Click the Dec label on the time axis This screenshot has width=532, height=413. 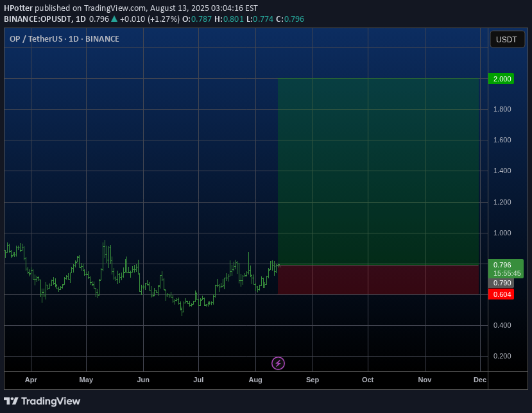[480, 380]
